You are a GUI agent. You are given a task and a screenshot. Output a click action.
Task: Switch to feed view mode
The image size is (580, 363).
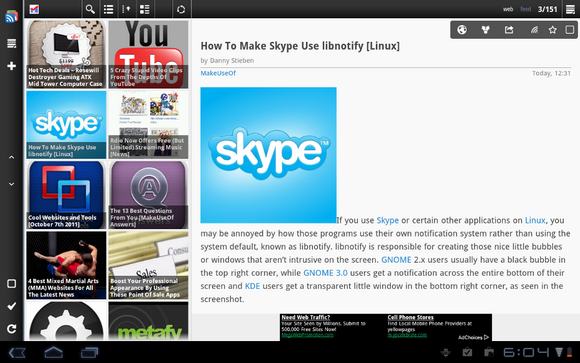click(526, 9)
